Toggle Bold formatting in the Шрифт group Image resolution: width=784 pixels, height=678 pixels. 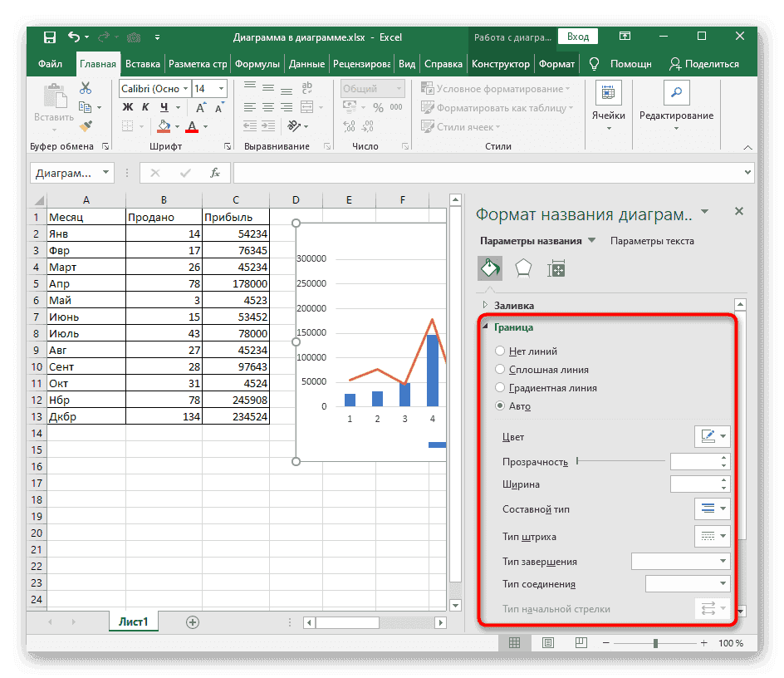pos(127,107)
